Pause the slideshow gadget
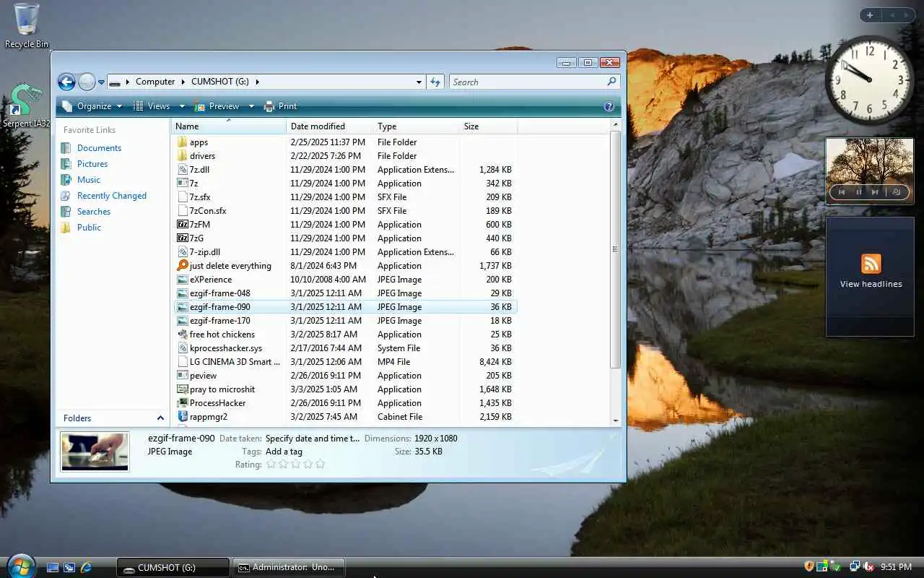 [x=859, y=192]
